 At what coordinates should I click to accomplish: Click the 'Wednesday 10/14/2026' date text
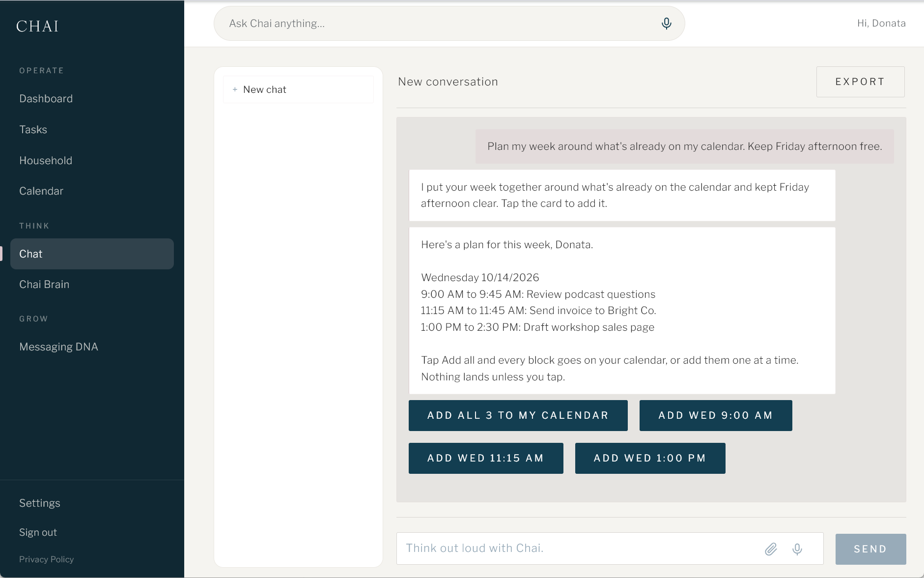[x=480, y=278]
